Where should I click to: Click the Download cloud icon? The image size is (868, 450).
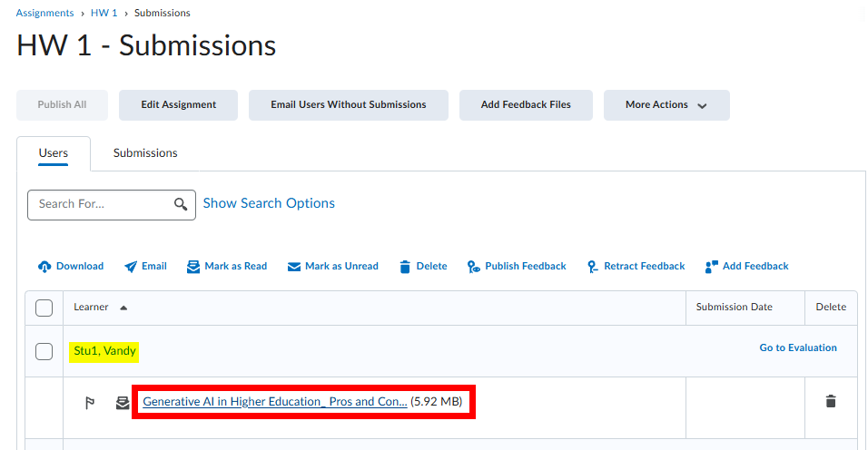point(44,267)
